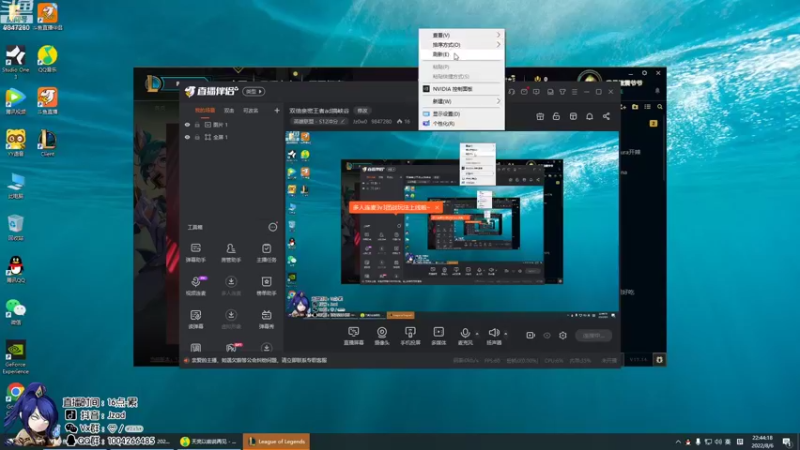Switch to the second scene tab

coord(229,110)
